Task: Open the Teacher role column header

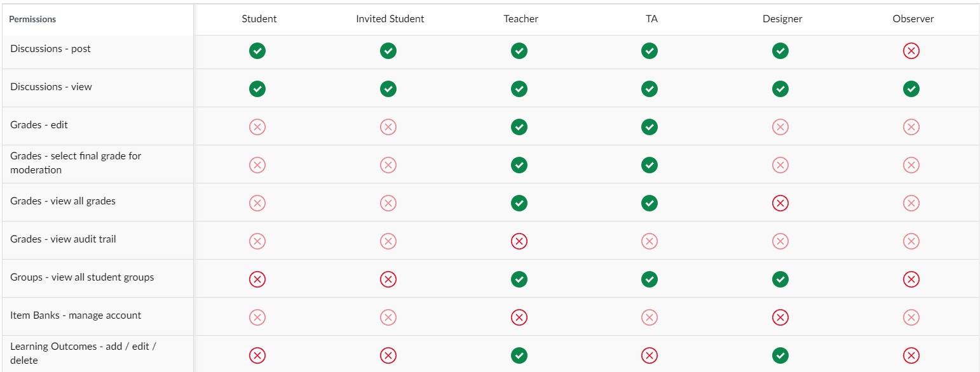Action: click(x=521, y=19)
